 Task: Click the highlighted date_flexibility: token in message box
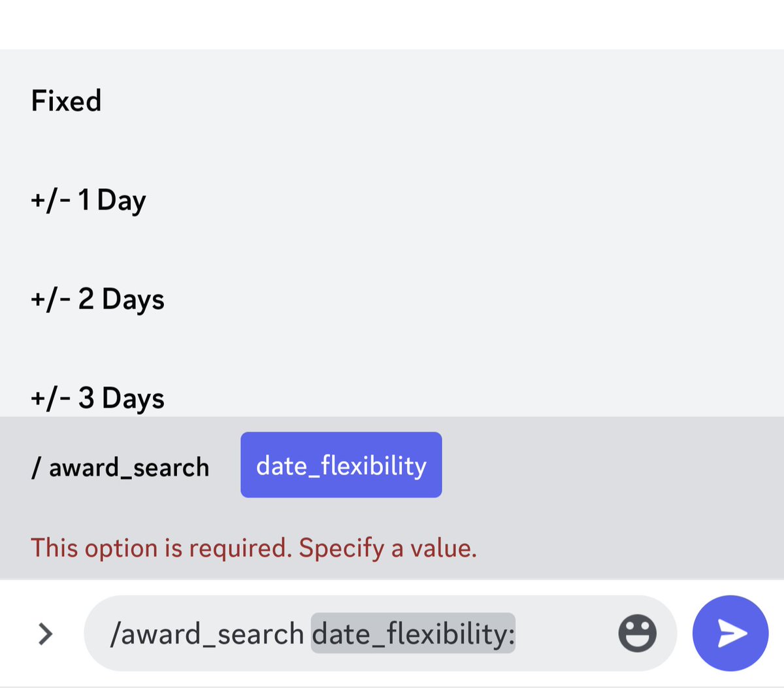[413, 633]
